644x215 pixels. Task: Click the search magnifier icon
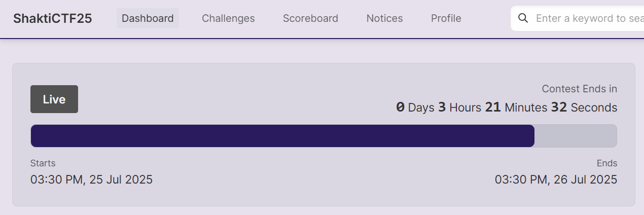point(523,18)
